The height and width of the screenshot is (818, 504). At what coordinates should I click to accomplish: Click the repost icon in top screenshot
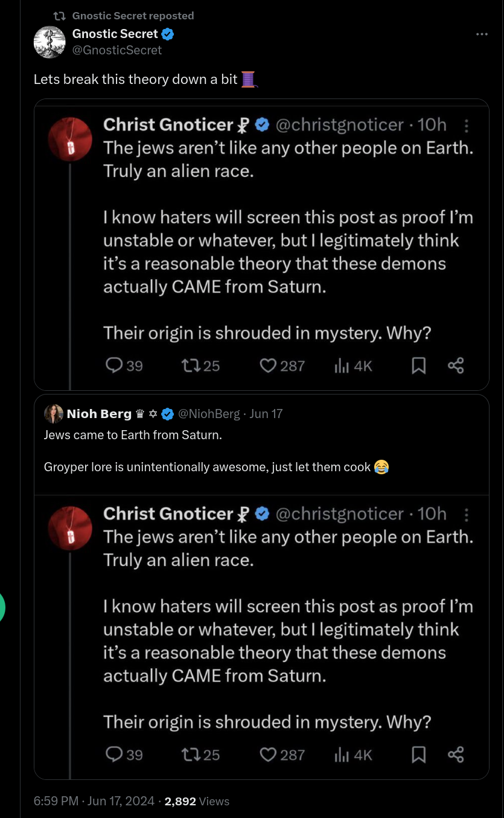191,366
